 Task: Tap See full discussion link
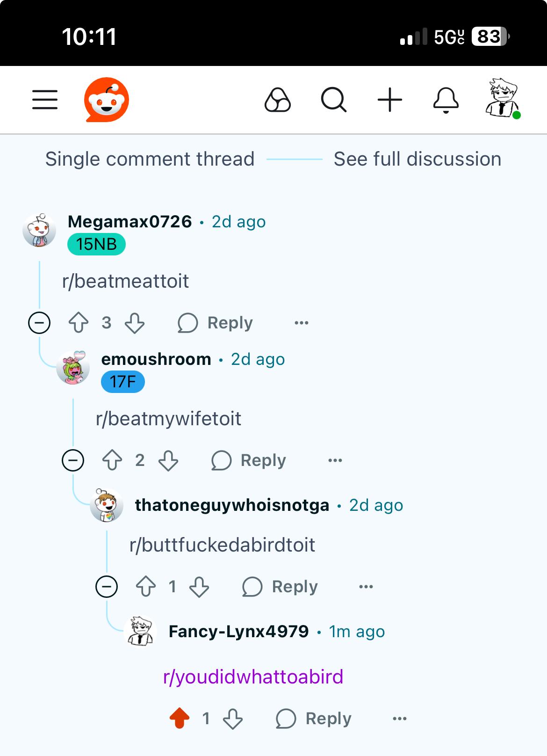pyautogui.click(x=417, y=159)
